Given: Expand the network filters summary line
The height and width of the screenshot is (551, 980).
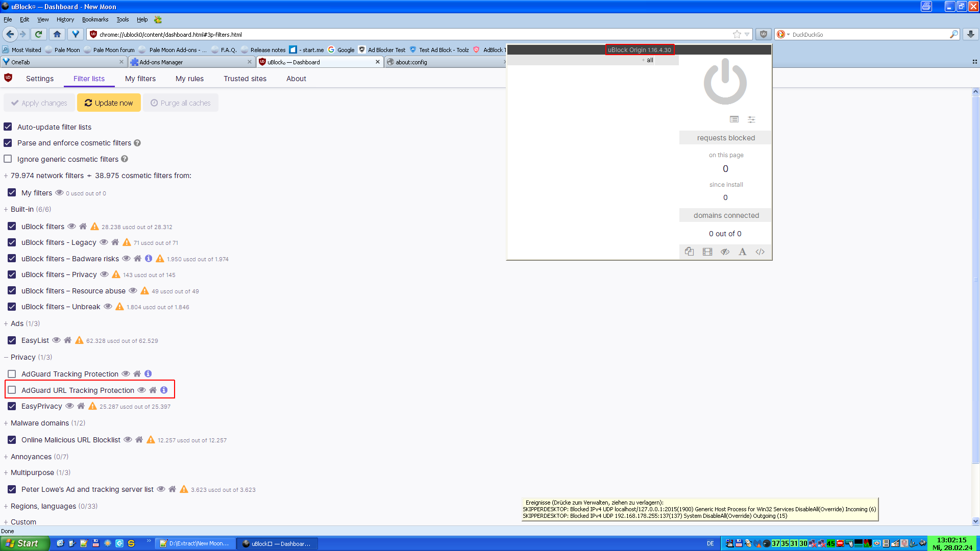Looking at the screenshot, I should click(x=97, y=176).
